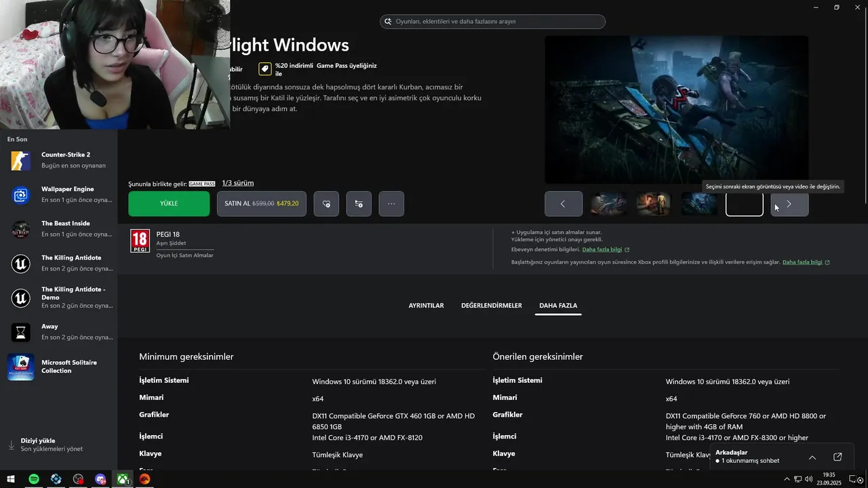This screenshot has width=868, height=488.
Task: Open the blue hexagon taskbar app
Action: [x=56, y=479]
